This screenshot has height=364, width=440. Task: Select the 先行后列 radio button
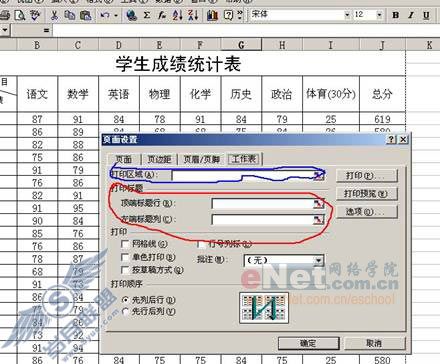tap(125, 312)
